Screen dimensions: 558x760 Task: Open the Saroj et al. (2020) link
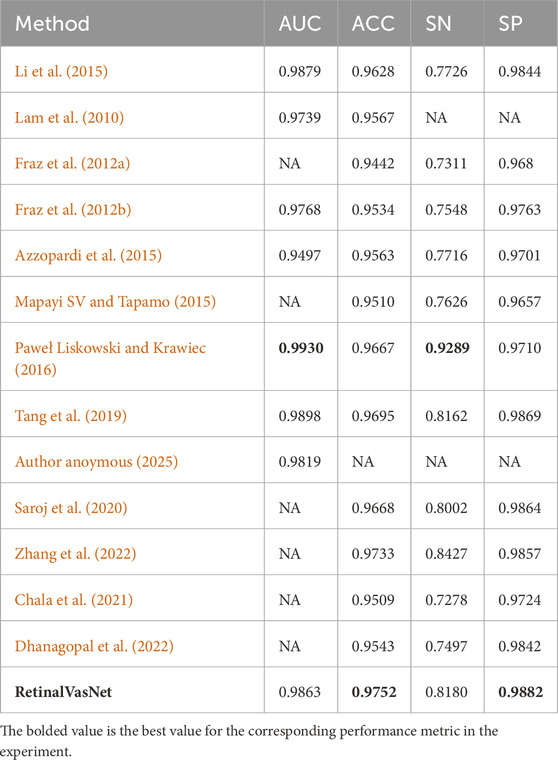71,507
